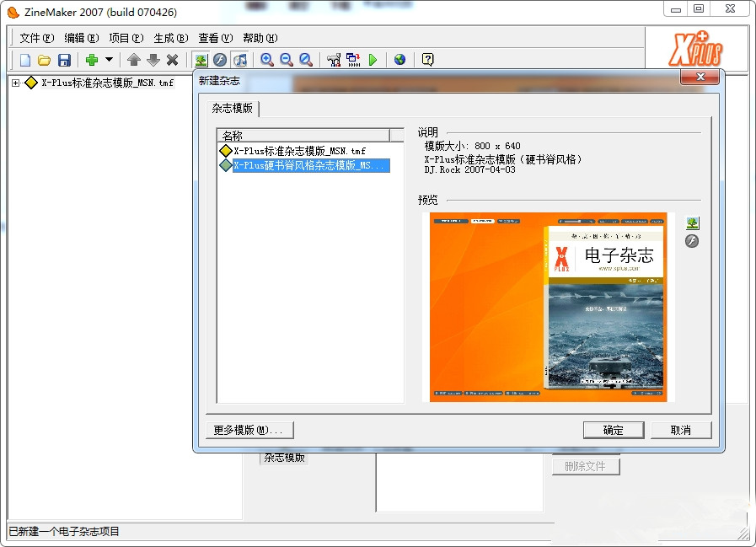The width and height of the screenshot is (756, 547).
Task: Click the 更多模版(M) button
Action: (248, 430)
